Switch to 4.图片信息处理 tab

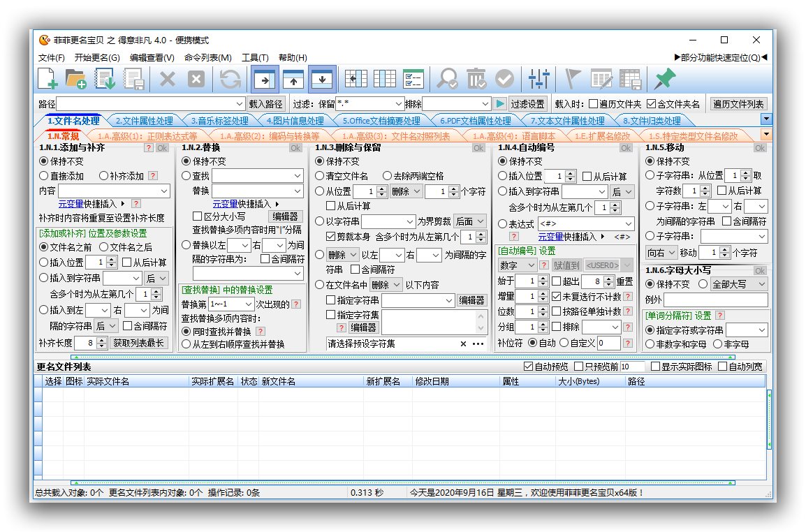tap(295, 121)
